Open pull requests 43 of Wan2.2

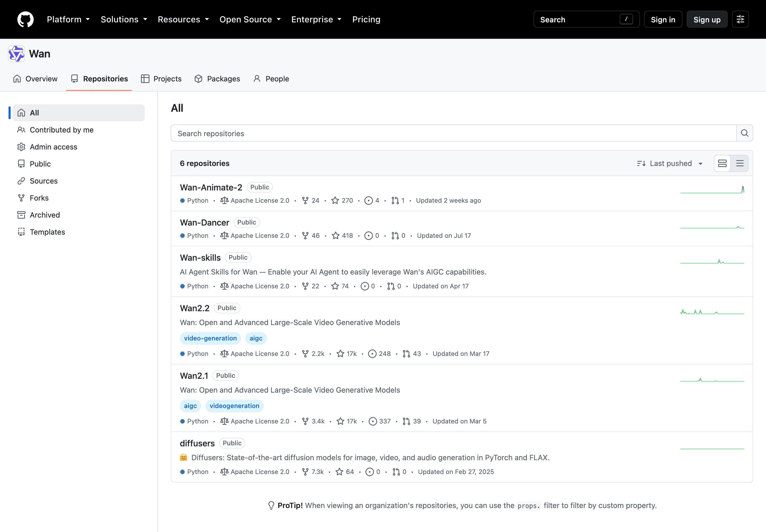(412, 354)
